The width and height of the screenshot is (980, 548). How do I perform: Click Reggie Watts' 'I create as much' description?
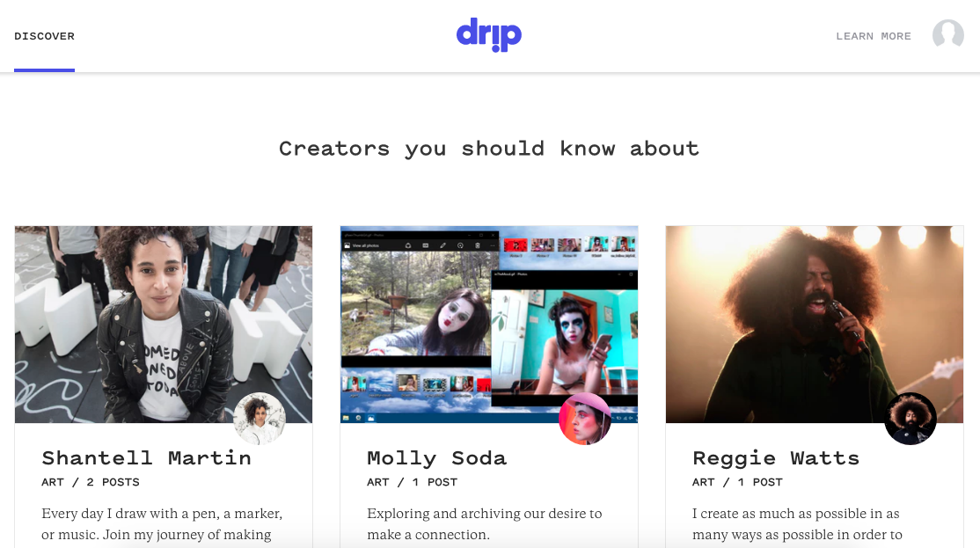(797, 524)
